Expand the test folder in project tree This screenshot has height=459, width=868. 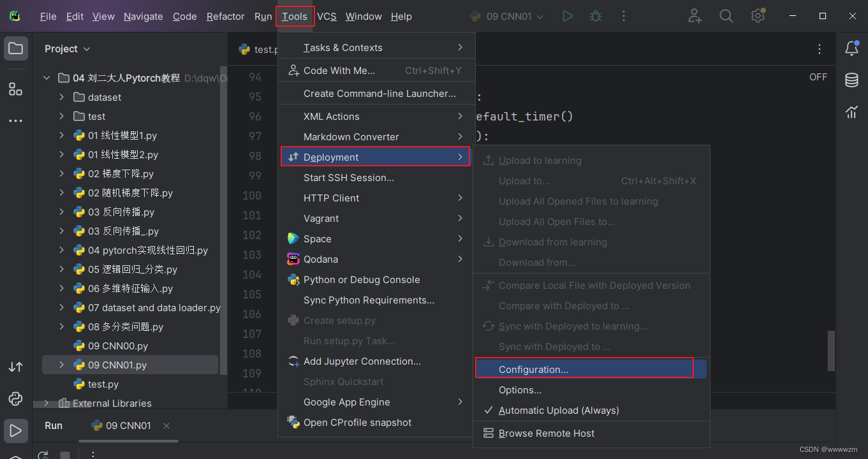[x=62, y=117]
